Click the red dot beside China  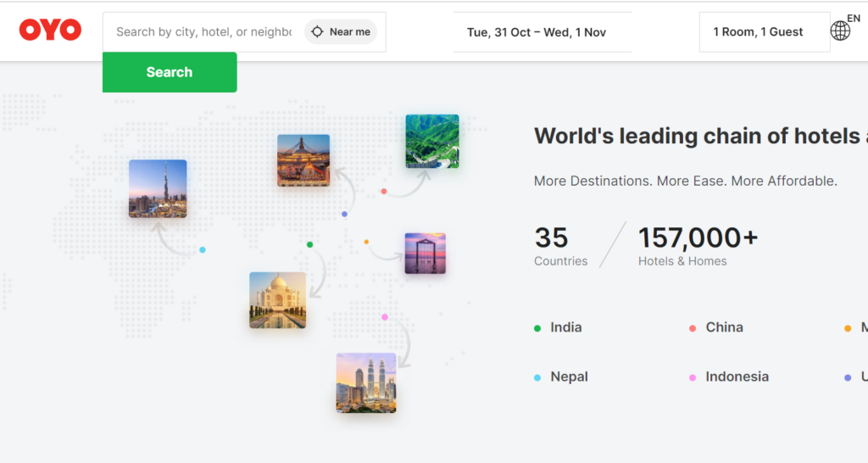(x=692, y=328)
